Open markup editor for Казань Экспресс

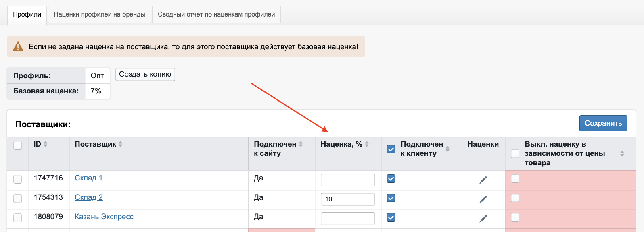click(483, 219)
